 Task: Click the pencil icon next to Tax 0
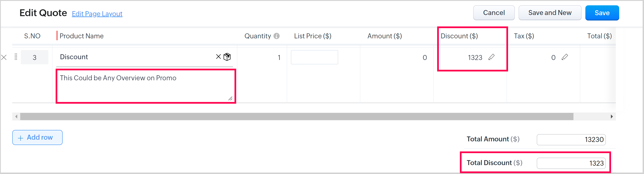pos(565,57)
